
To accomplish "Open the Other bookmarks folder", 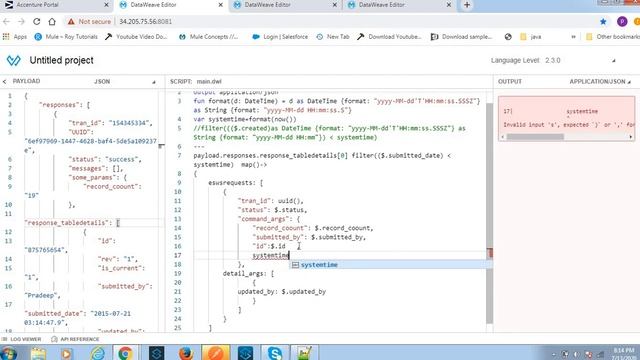I will pyautogui.click(x=613, y=37).
